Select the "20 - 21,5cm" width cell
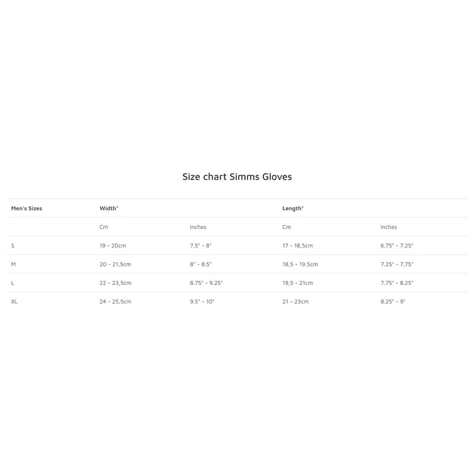Screen dimensions: 476x476 (115, 264)
